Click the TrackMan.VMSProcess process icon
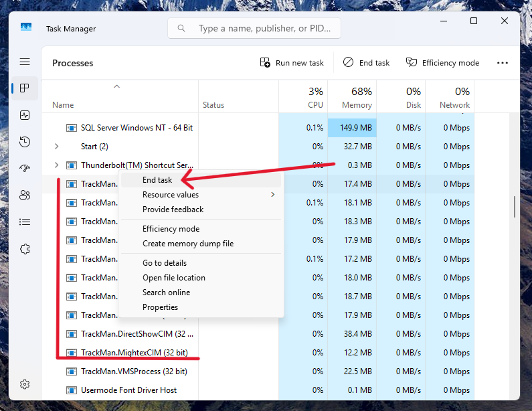The image size is (532, 411). (71, 372)
